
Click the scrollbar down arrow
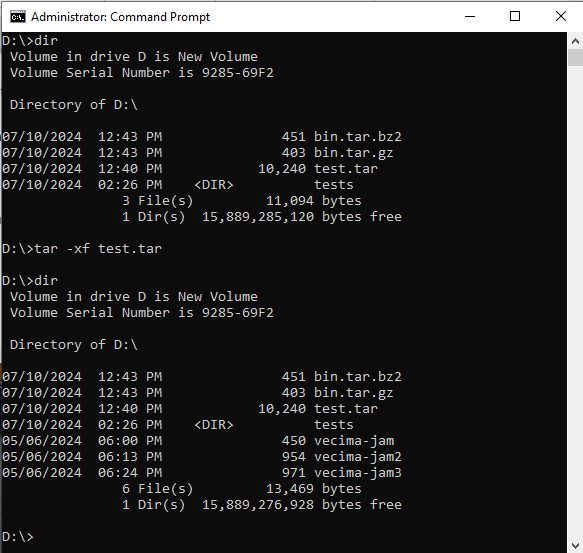click(x=575, y=546)
